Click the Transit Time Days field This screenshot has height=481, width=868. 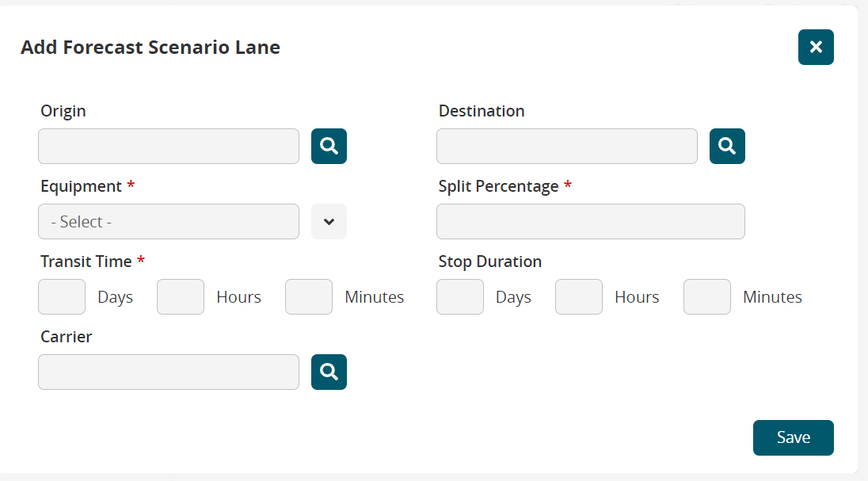[x=62, y=296]
